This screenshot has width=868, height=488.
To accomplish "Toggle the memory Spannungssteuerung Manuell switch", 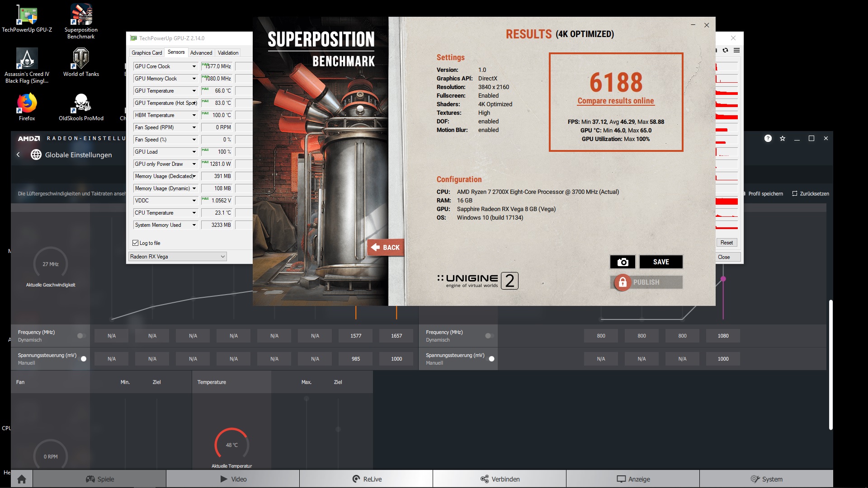I will click(491, 359).
